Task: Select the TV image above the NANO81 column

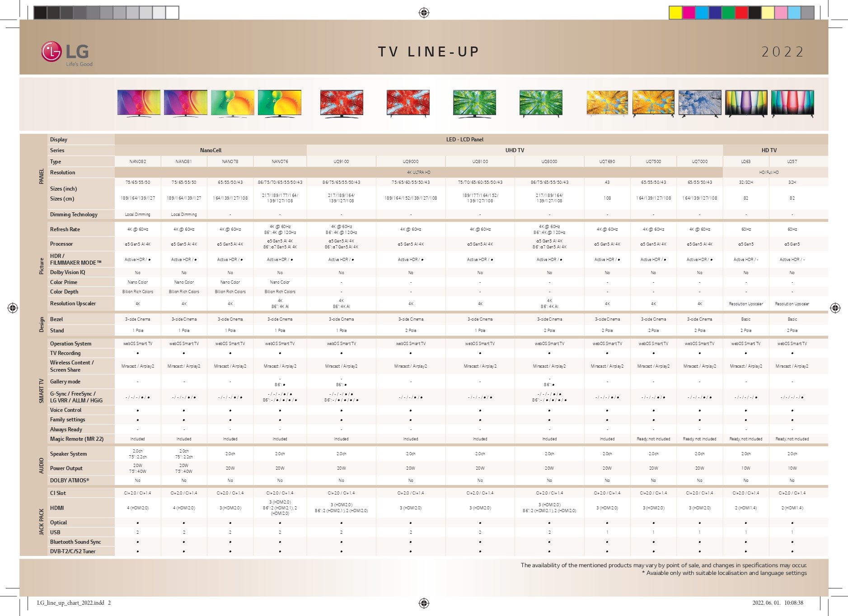Action: coord(186,103)
